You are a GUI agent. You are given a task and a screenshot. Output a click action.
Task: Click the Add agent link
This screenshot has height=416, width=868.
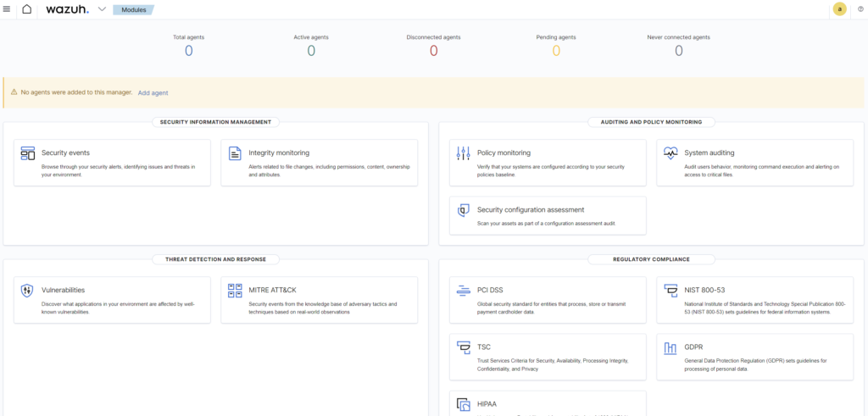point(153,92)
